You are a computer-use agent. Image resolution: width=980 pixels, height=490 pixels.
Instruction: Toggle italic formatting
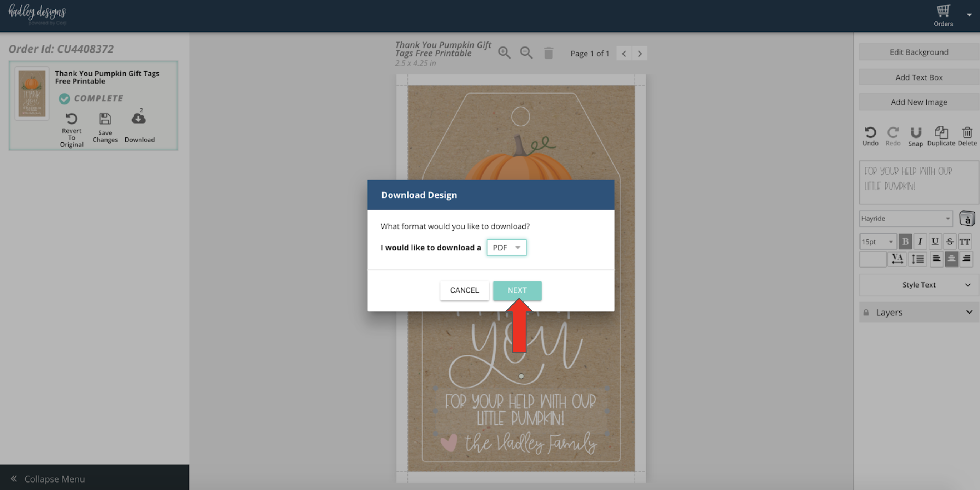point(920,241)
